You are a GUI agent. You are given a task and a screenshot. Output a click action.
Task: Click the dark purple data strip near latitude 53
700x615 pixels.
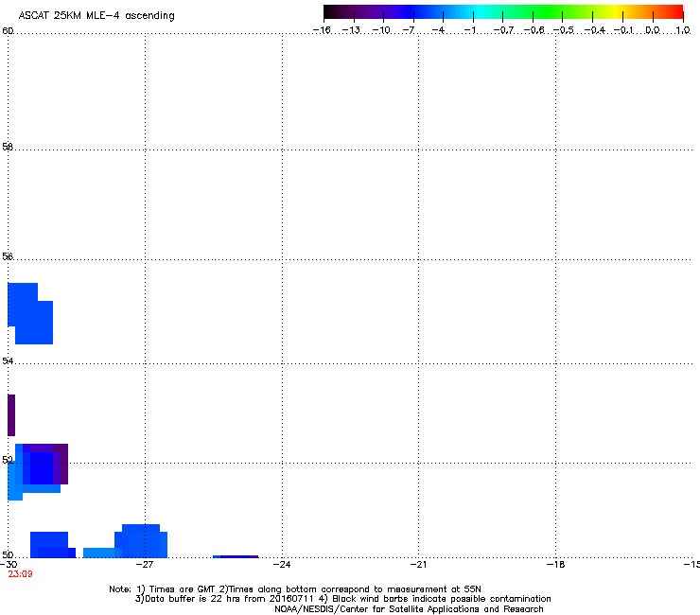pyautogui.click(x=11, y=415)
